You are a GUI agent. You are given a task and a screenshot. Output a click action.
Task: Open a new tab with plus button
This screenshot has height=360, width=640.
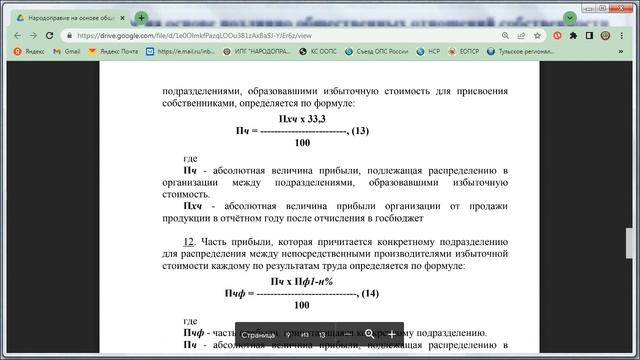[142, 18]
